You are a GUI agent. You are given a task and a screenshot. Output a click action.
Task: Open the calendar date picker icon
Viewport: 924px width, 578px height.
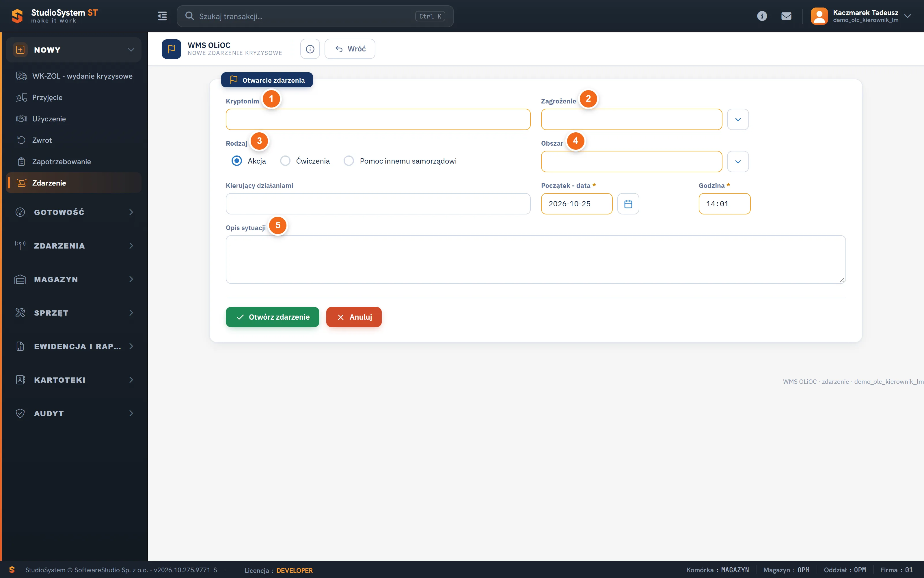click(628, 204)
